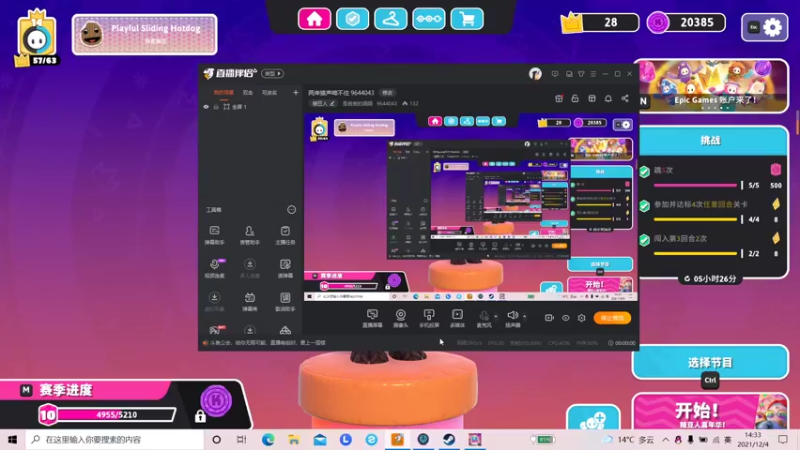The image size is (800, 450).
Task: Select the first orange scene tab
Action: (223, 93)
